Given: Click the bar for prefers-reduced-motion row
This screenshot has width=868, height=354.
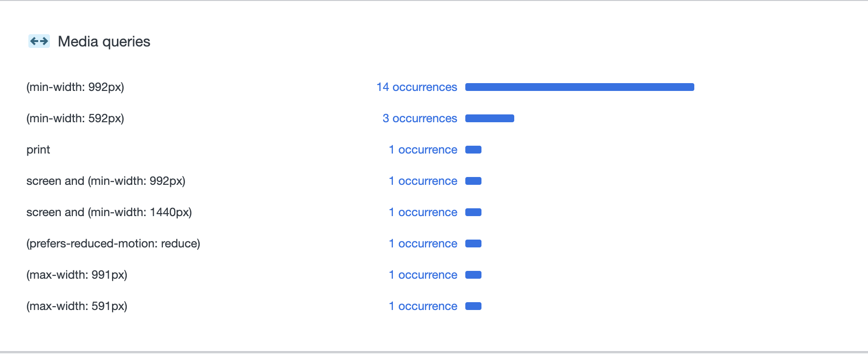Looking at the screenshot, I should (x=473, y=243).
